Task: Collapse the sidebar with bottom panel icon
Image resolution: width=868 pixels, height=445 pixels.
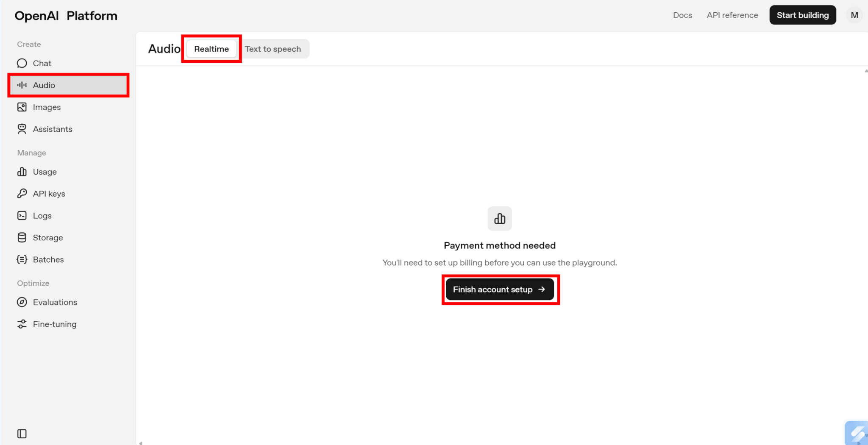Action: click(x=22, y=434)
